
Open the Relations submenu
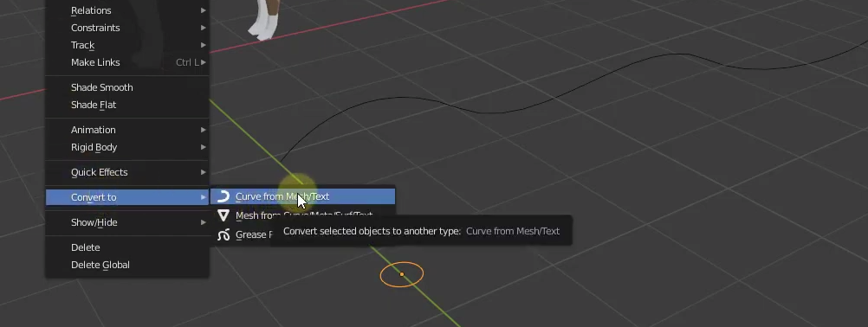[x=126, y=10]
